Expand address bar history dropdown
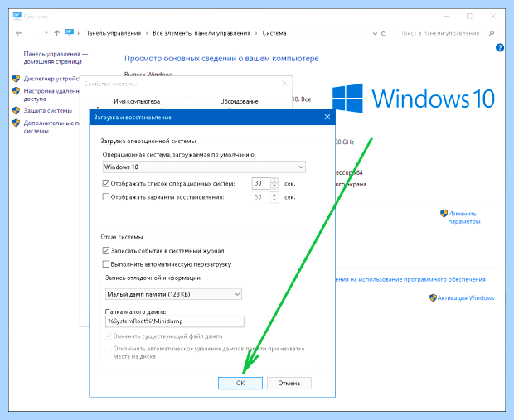The image size is (514, 420). [x=375, y=33]
